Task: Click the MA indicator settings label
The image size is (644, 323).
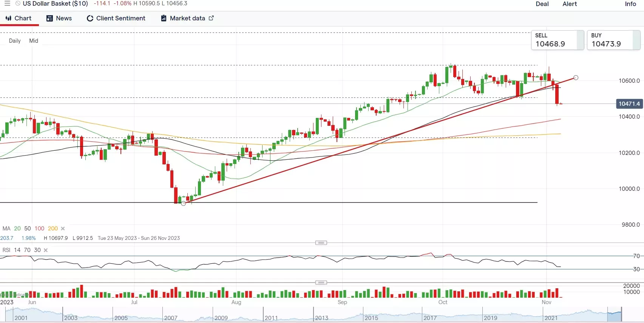Action: point(6,229)
